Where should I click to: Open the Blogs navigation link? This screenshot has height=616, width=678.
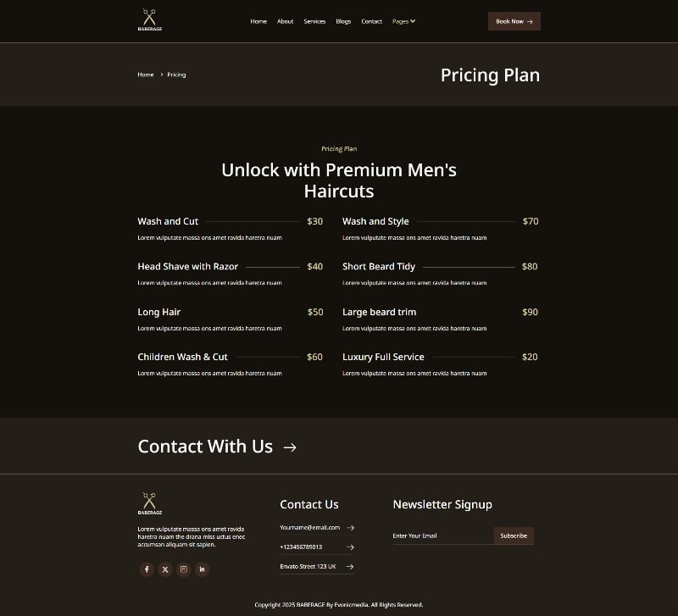[x=343, y=21]
